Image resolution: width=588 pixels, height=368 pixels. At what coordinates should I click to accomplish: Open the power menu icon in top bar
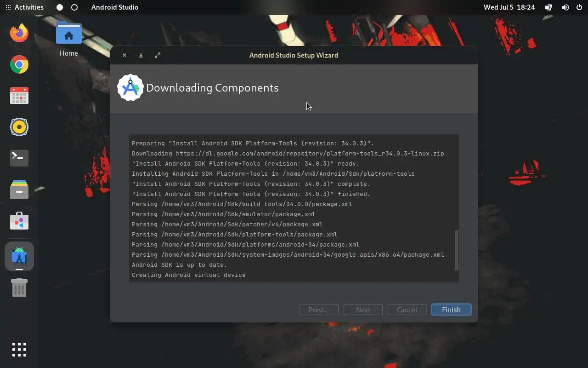click(x=579, y=7)
